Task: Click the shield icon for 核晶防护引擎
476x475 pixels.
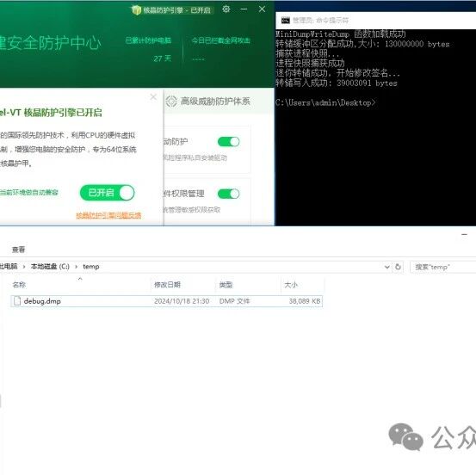Action: [136, 10]
